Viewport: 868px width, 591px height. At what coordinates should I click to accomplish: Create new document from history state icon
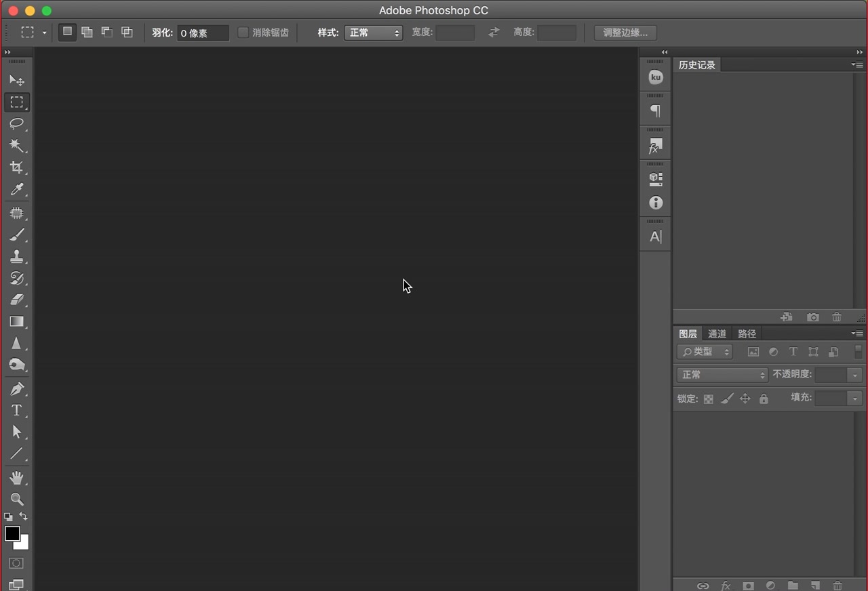coord(787,317)
